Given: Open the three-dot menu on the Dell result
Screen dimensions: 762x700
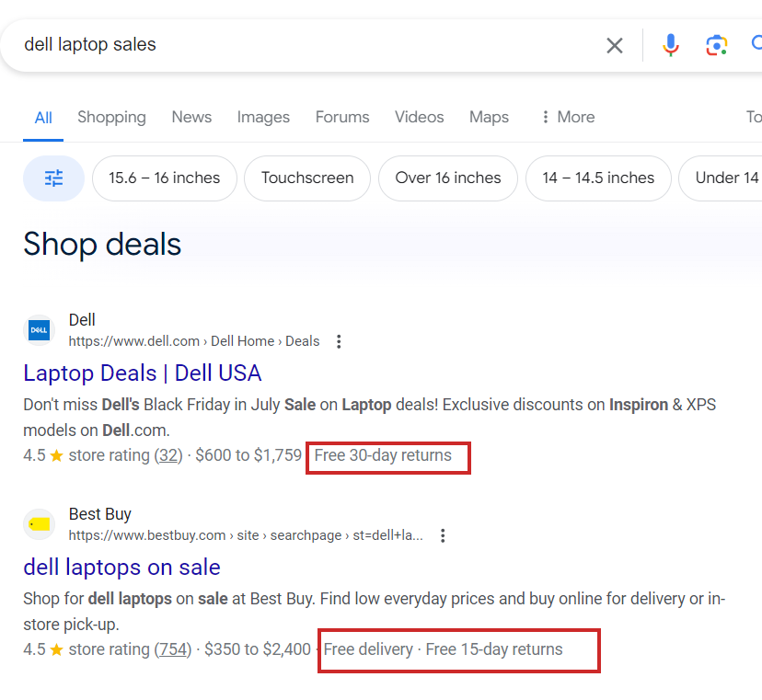Looking at the screenshot, I should 339,340.
